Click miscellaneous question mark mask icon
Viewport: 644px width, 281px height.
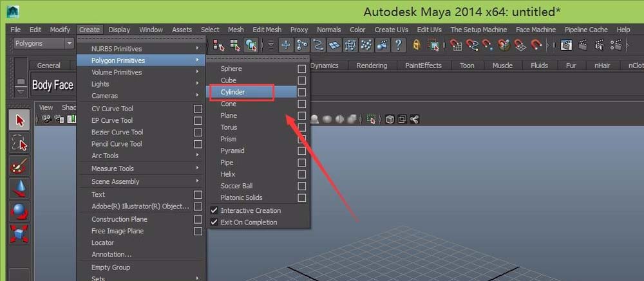pyautogui.click(x=398, y=45)
